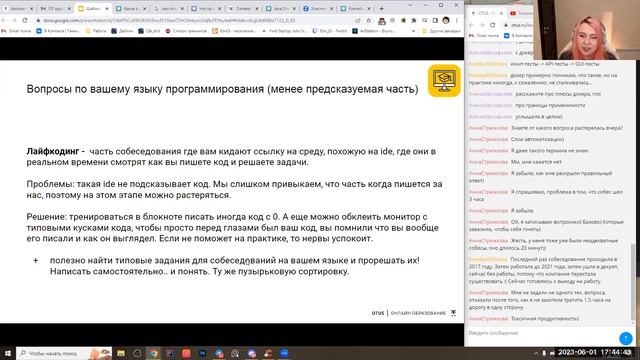This screenshot has height=360, width=640.
Task: Open the Find Startup Jobs bookmark
Action: coord(284,31)
